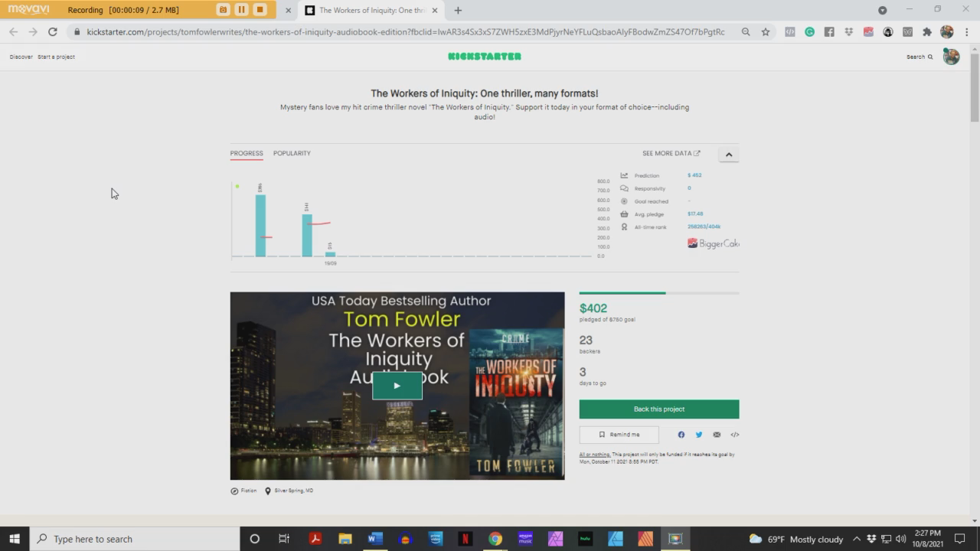Play the project video
The image size is (980, 551).
point(397,386)
